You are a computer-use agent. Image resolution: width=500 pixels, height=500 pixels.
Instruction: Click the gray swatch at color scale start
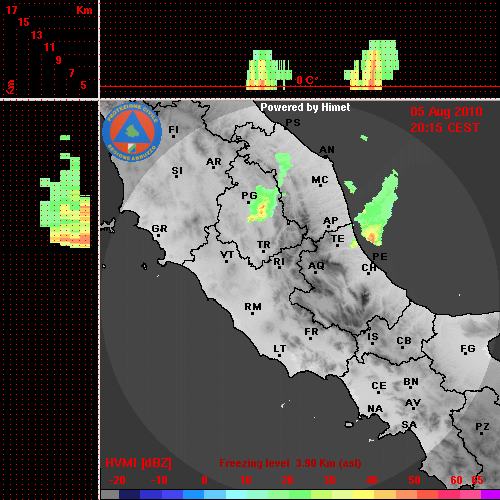pyautogui.click(x=110, y=494)
